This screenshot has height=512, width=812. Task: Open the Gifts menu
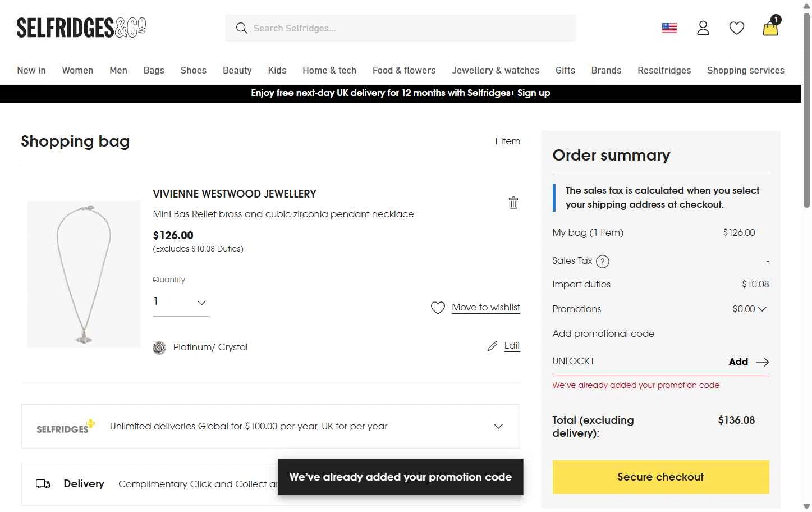[565, 70]
